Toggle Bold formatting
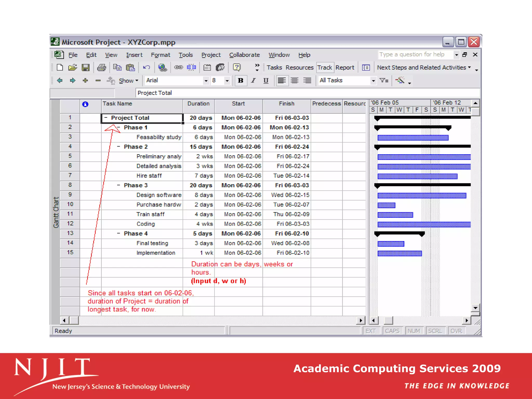Viewport: 532px width, 399px height. 241,81
